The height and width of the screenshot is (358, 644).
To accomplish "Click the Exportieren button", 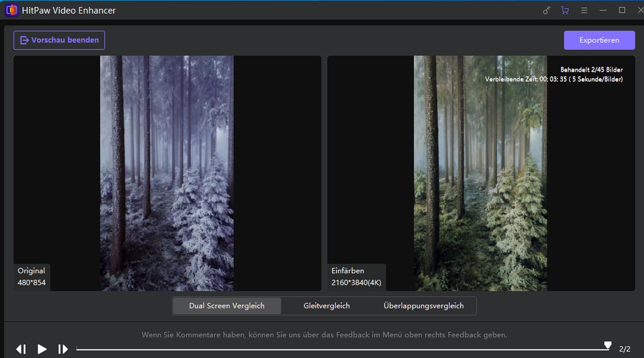I will click(599, 40).
